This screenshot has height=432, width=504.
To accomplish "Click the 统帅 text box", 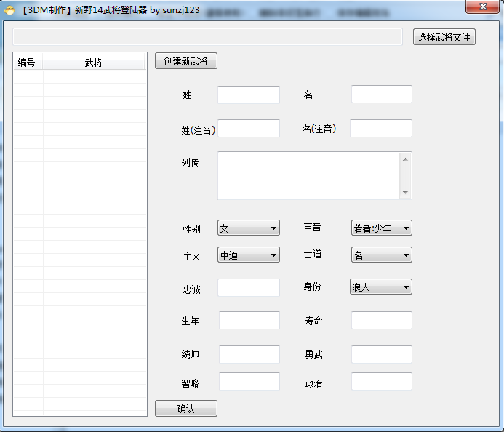I will [249, 355].
